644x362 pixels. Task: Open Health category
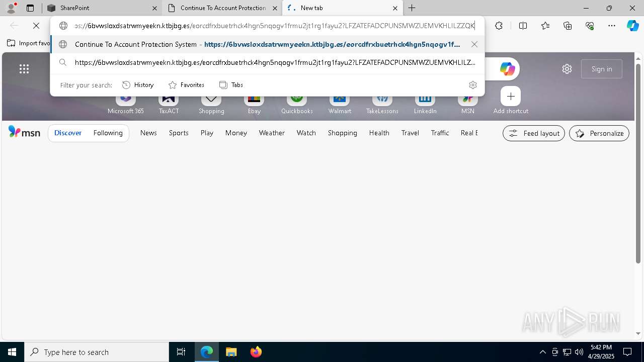(379, 133)
